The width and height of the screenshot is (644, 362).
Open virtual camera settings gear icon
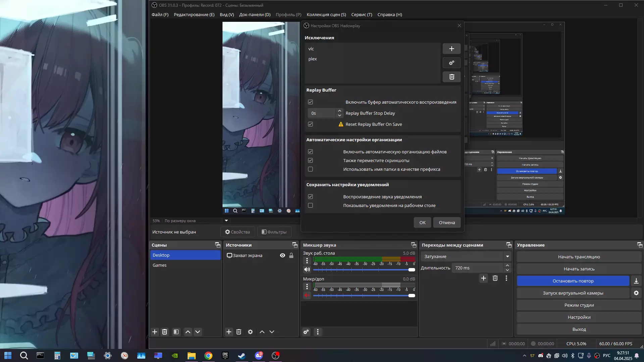pyautogui.click(x=636, y=293)
